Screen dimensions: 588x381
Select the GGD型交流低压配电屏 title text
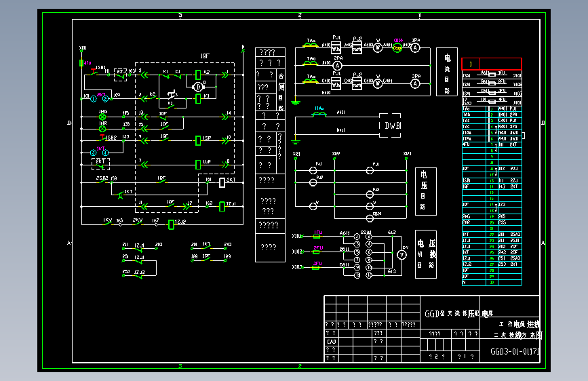(458, 313)
